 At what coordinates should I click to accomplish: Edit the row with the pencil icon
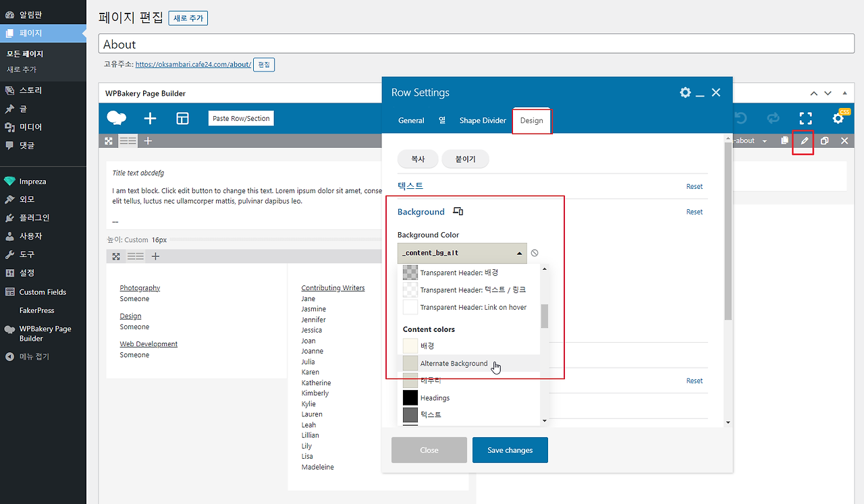(x=804, y=141)
